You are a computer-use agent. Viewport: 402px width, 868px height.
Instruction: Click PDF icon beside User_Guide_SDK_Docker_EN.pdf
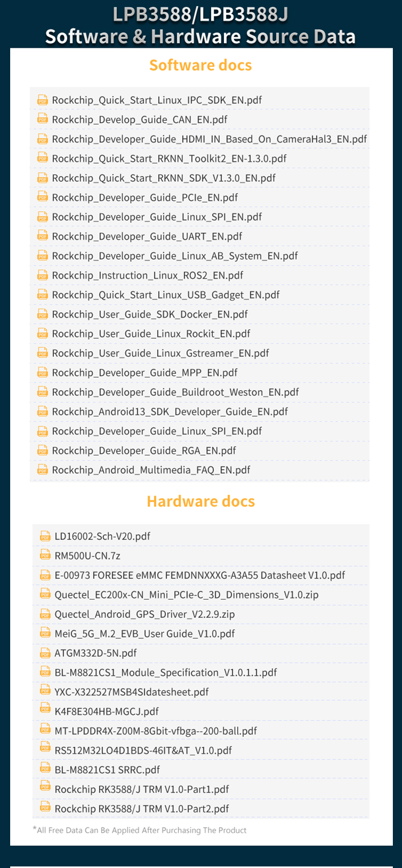(x=42, y=314)
